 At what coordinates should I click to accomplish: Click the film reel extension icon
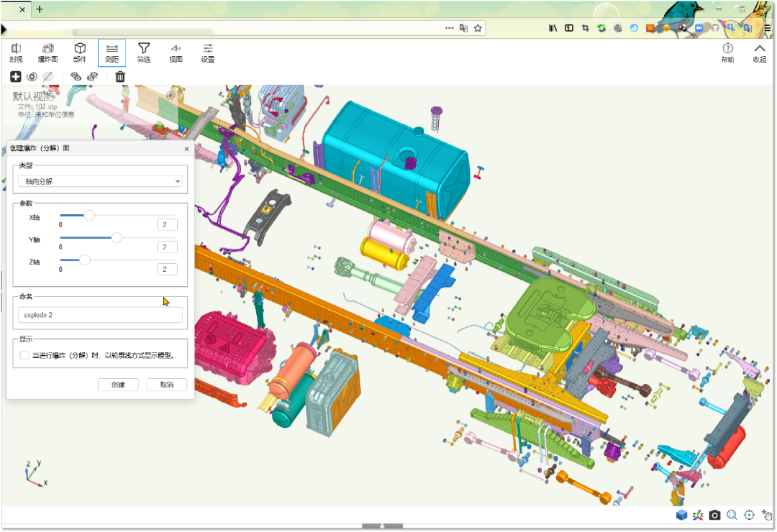click(617, 28)
